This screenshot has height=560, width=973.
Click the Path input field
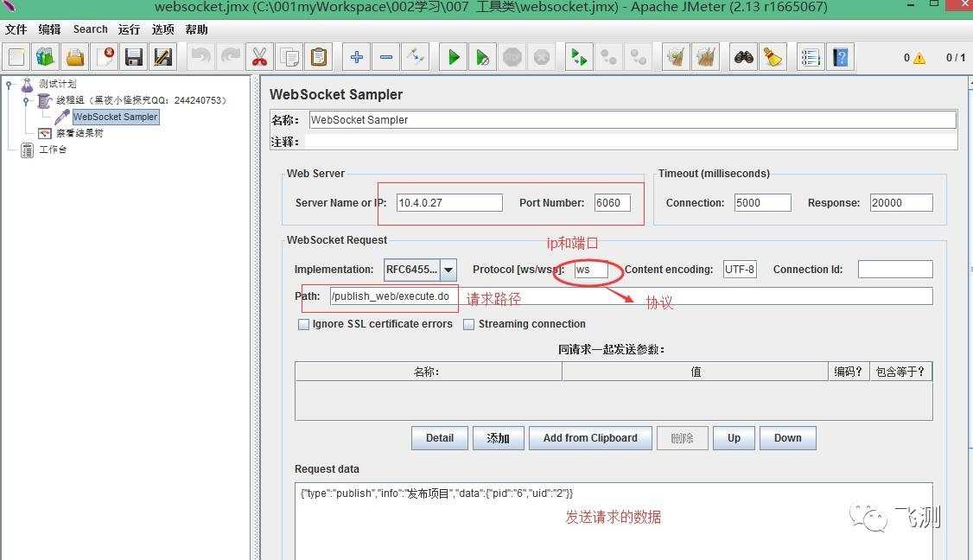click(x=631, y=296)
